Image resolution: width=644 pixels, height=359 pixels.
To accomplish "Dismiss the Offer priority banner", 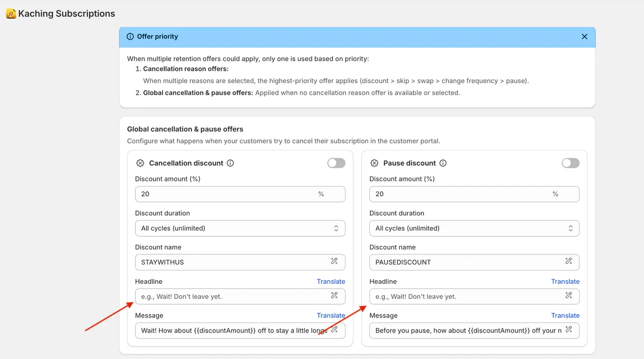I will tap(584, 36).
